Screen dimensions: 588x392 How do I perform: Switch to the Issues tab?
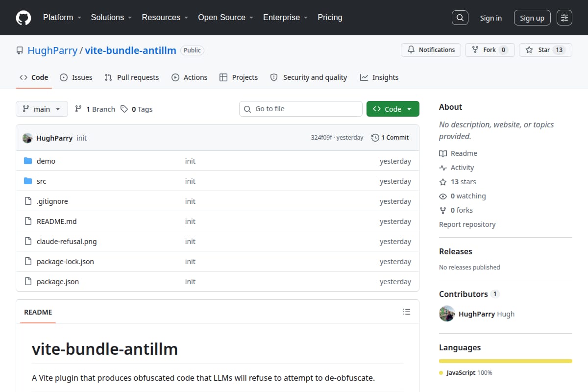(x=76, y=77)
